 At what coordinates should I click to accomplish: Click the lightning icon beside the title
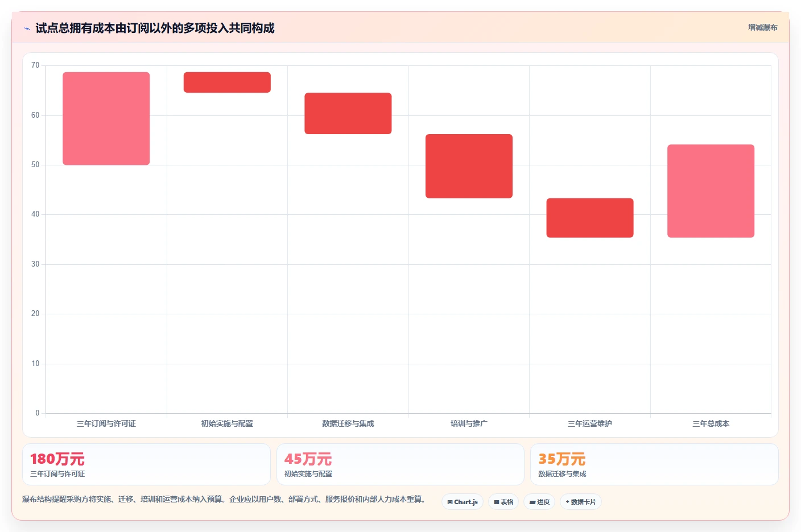click(x=27, y=28)
